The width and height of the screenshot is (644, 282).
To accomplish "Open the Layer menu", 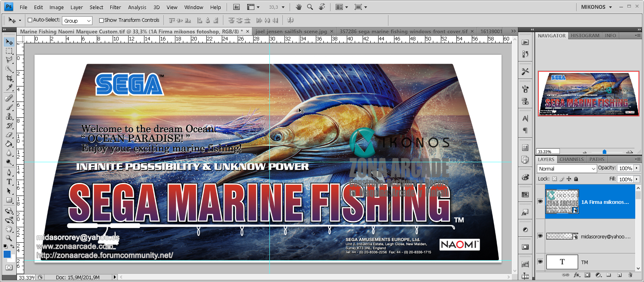I will (x=77, y=7).
